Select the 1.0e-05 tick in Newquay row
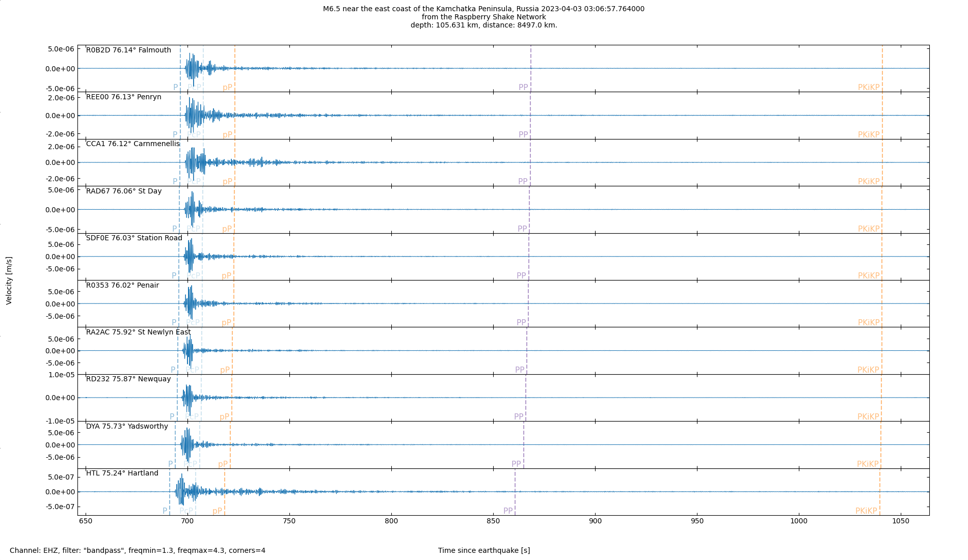The width and height of the screenshot is (968, 560). point(61,375)
